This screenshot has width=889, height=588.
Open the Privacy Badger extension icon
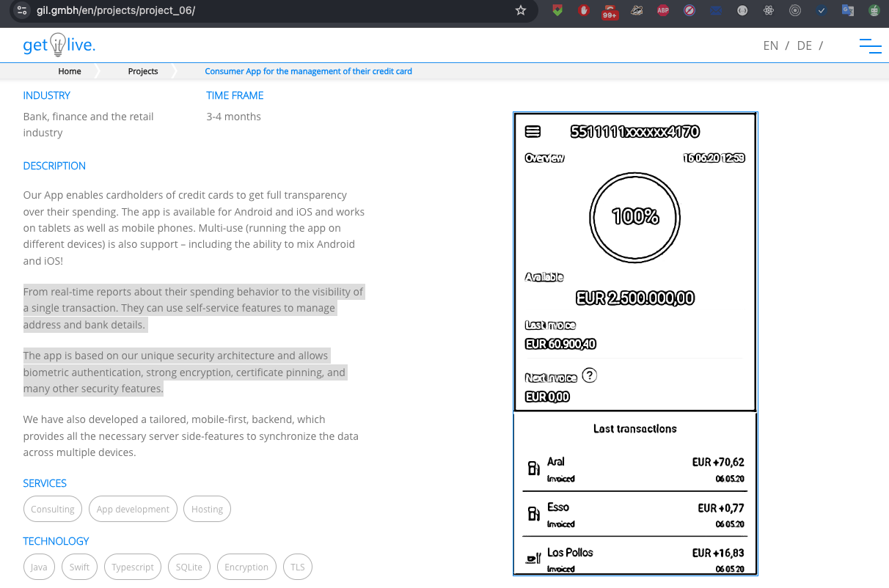pyautogui.click(x=637, y=10)
